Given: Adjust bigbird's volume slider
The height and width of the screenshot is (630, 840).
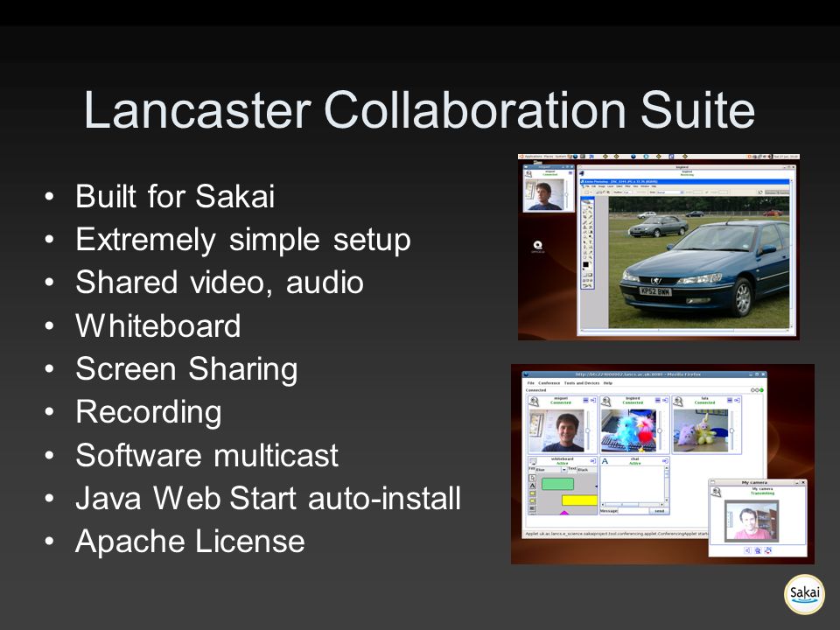Looking at the screenshot, I should click(x=660, y=430).
